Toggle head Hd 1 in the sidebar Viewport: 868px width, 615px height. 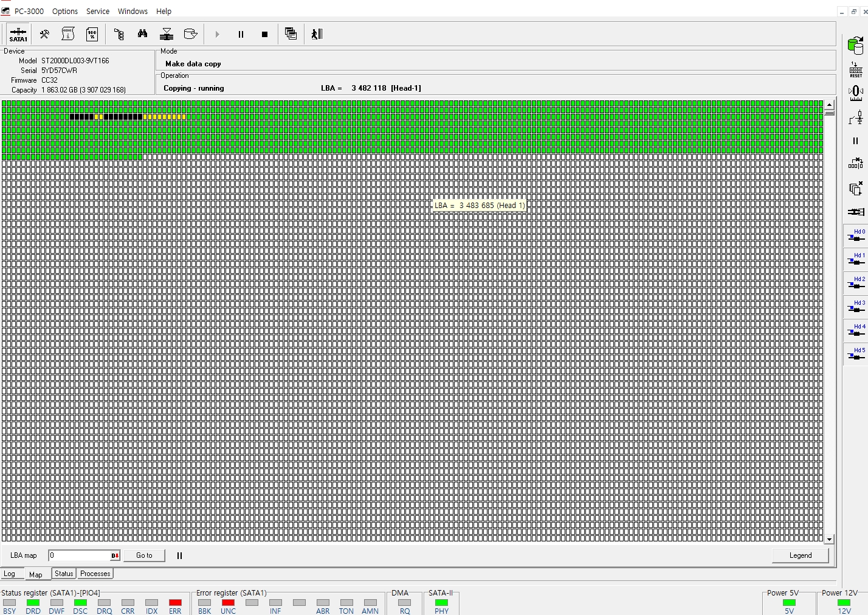click(856, 260)
